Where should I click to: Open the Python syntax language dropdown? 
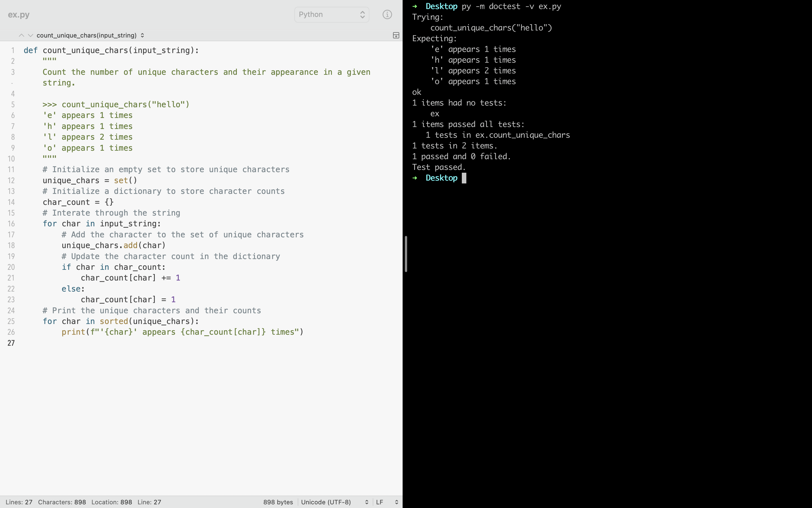click(332, 14)
